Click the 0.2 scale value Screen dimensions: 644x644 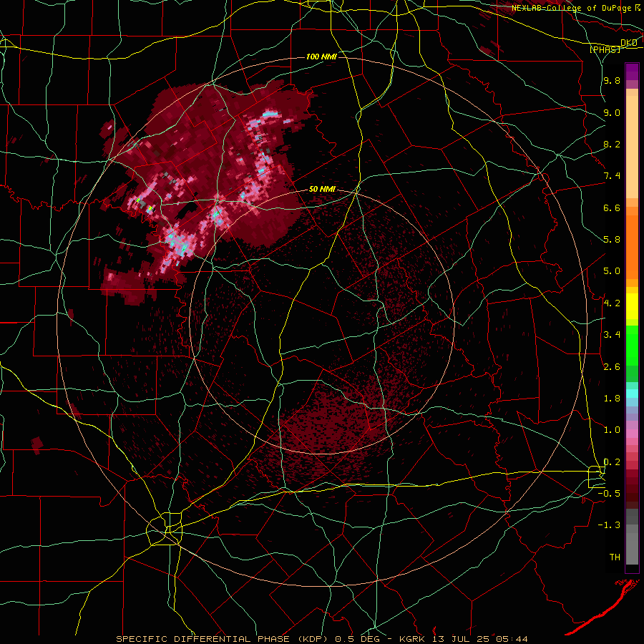612,462
